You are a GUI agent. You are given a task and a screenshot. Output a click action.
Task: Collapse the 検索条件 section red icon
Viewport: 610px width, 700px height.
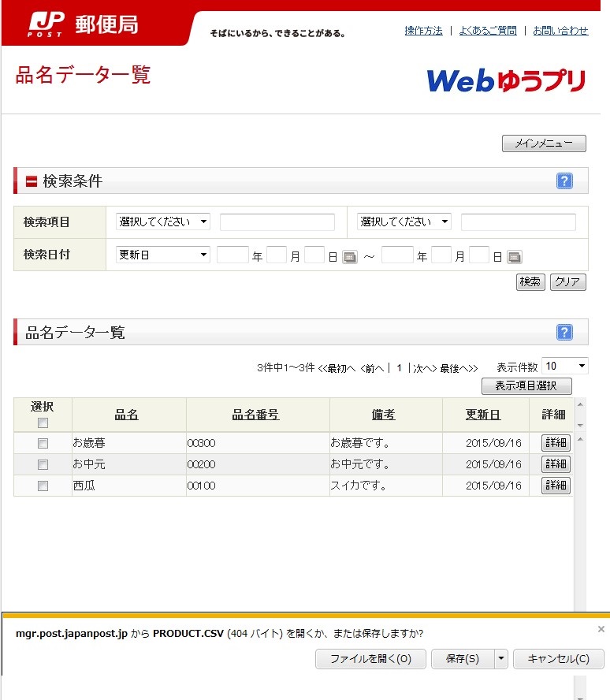coord(32,181)
